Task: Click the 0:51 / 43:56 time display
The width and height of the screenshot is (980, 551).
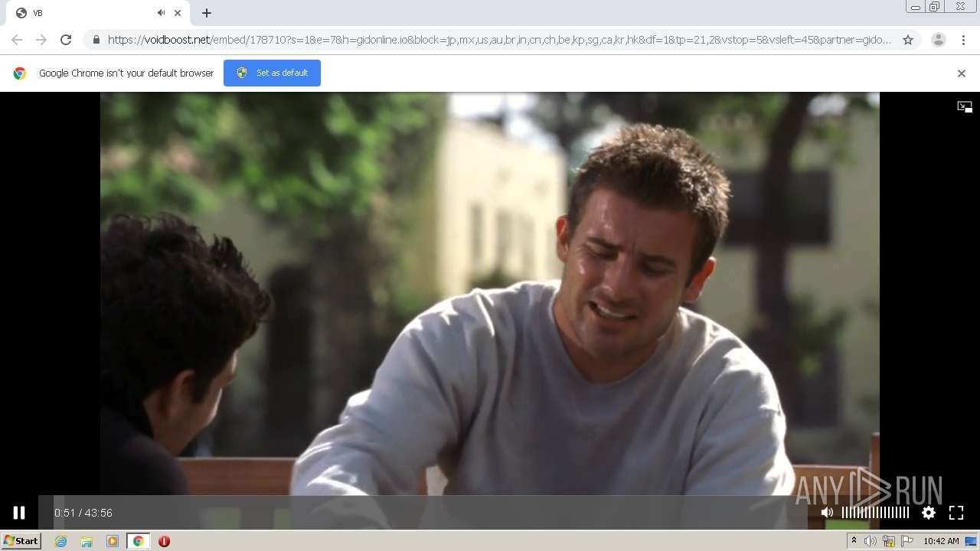Action: [x=83, y=513]
